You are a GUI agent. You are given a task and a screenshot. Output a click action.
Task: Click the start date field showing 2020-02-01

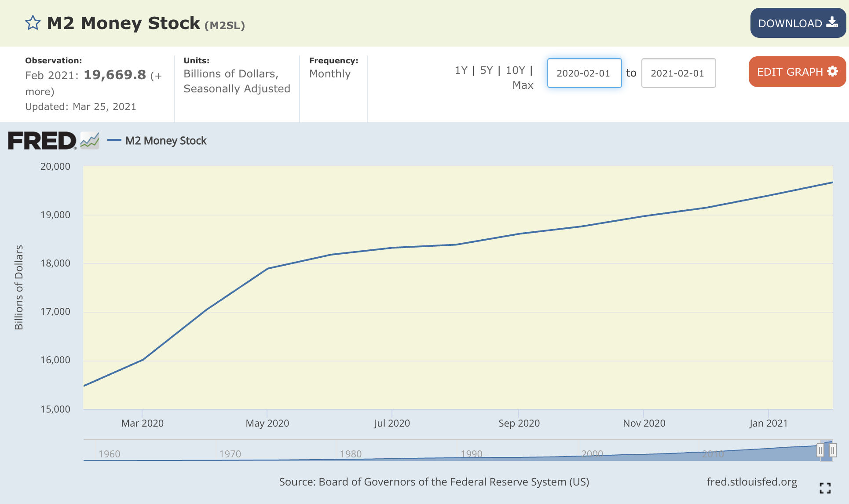584,73
